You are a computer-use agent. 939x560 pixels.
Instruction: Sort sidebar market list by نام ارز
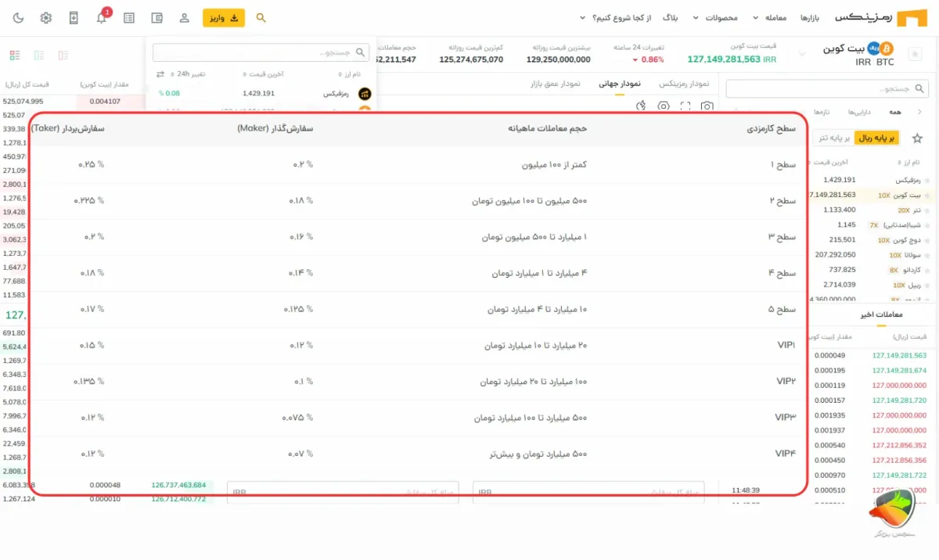pos(907,163)
